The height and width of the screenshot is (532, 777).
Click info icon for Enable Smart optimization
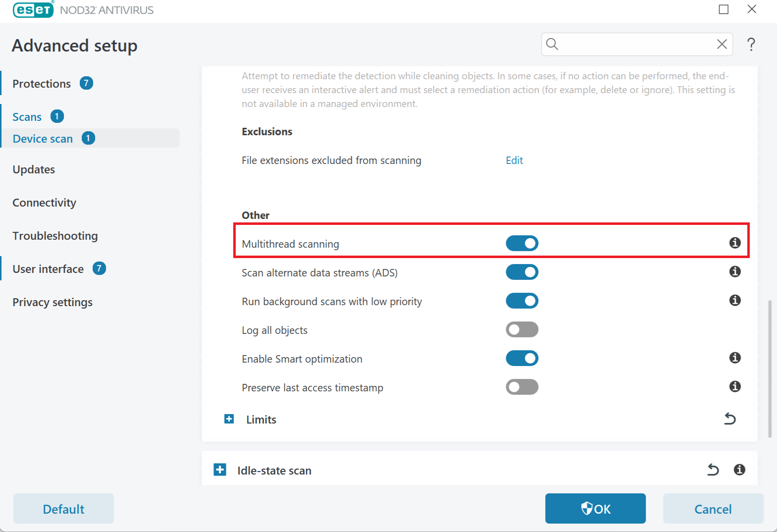point(735,358)
